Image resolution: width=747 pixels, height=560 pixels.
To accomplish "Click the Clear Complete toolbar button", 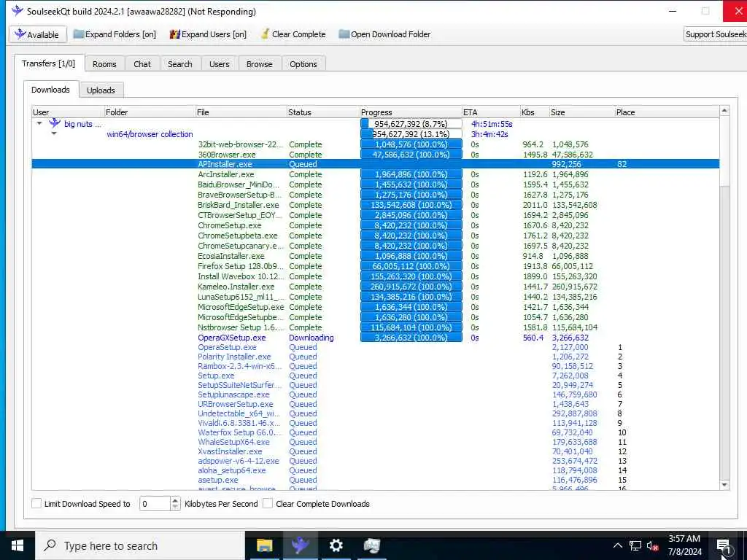I will (293, 34).
